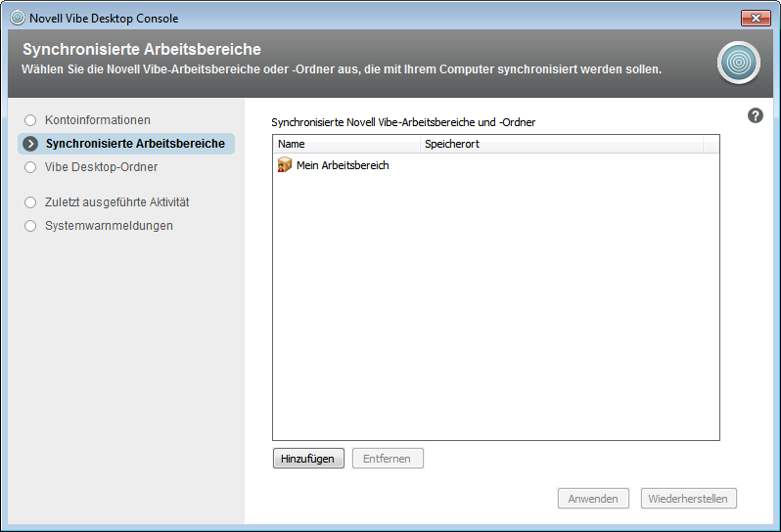Sort the list by Speicherort column header

click(x=562, y=144)
